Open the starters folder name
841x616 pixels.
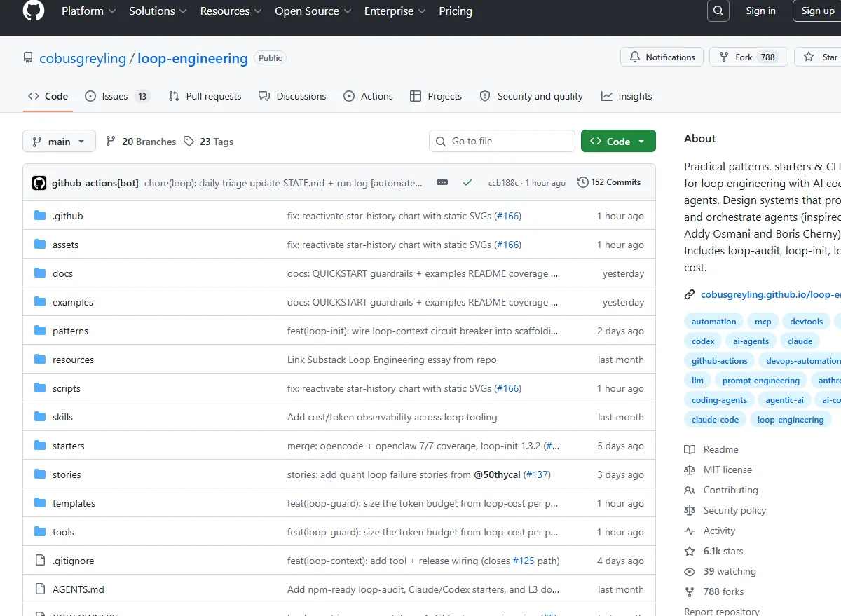(68, 446)
